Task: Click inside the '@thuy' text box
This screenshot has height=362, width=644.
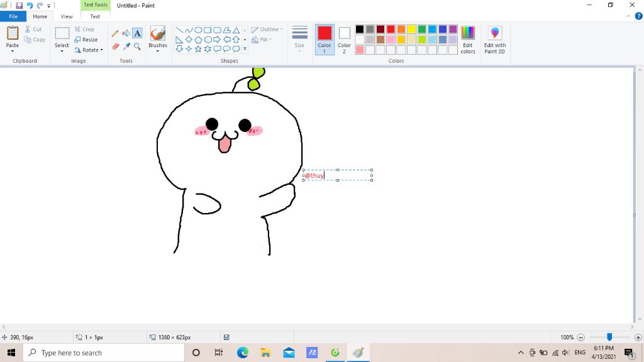Action: pos(338,175)
